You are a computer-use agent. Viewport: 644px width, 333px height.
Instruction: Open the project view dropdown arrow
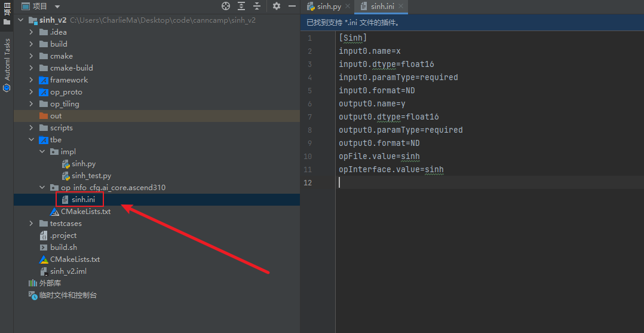57,7
